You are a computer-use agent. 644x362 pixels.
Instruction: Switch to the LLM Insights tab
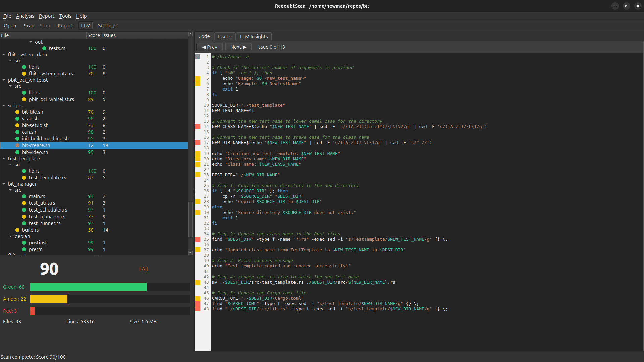[254, 37]
